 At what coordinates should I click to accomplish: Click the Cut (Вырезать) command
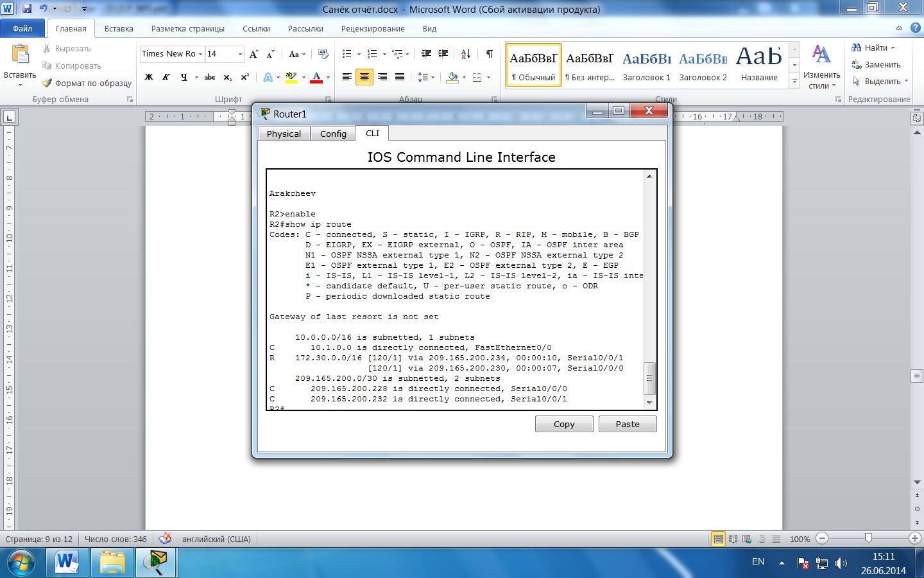(67, 49)
